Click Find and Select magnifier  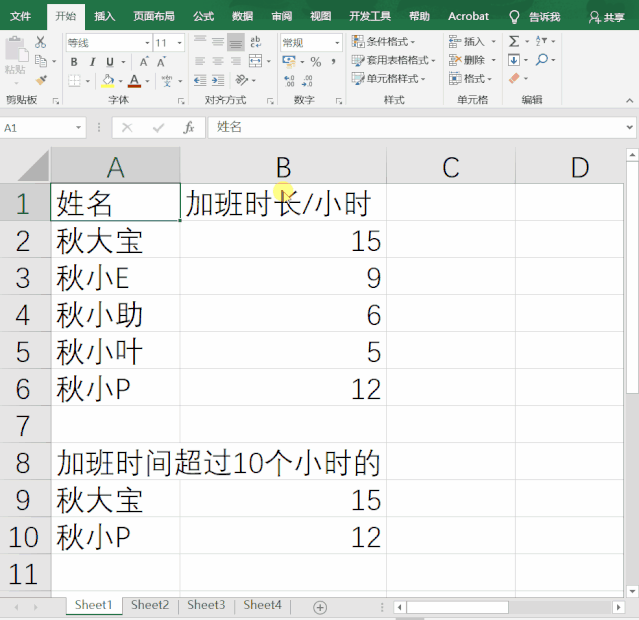pyautogui.click(x=542, y=60)
